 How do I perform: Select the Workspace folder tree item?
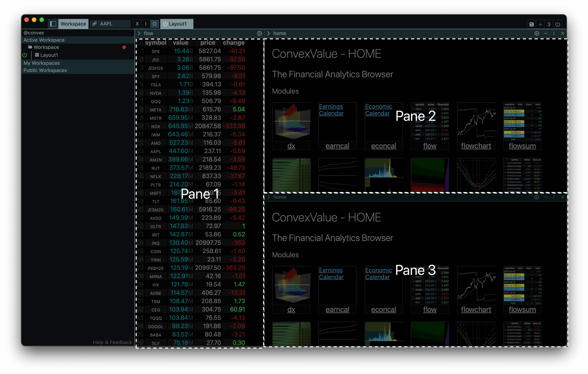coord(78,47)
